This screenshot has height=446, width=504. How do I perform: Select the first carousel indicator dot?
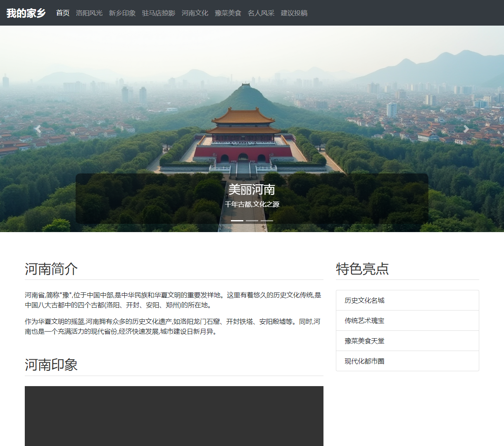click(x=236, y=221)
